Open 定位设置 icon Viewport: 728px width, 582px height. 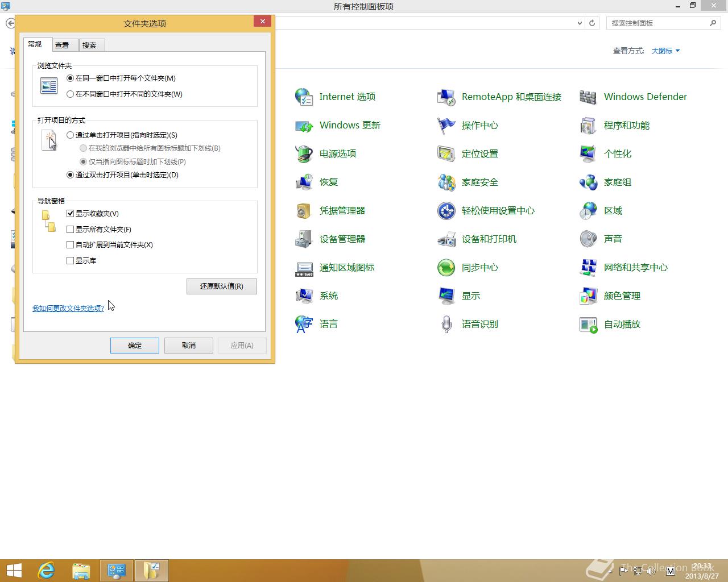446,153
